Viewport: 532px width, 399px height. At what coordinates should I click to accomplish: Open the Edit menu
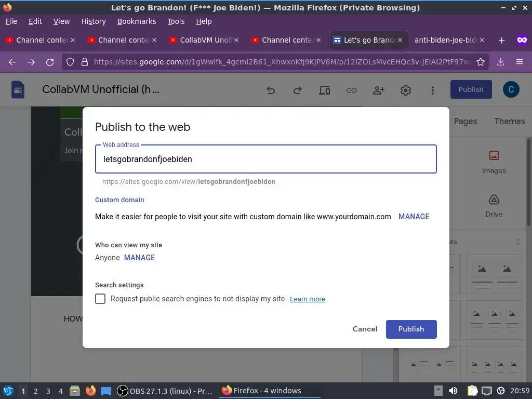tap(35, 21)
